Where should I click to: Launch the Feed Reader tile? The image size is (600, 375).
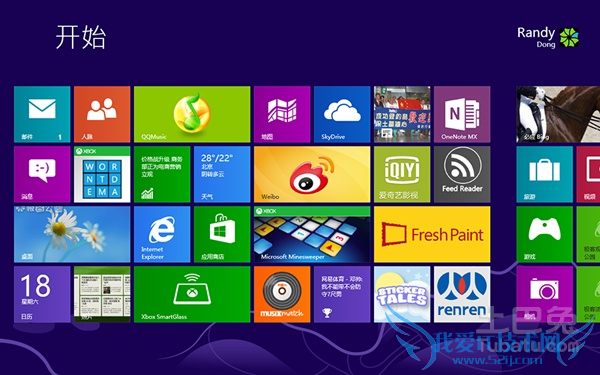462,174
